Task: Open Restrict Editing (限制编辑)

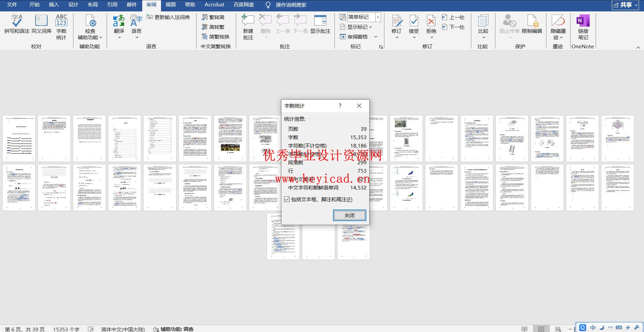Action: [532, 24]
